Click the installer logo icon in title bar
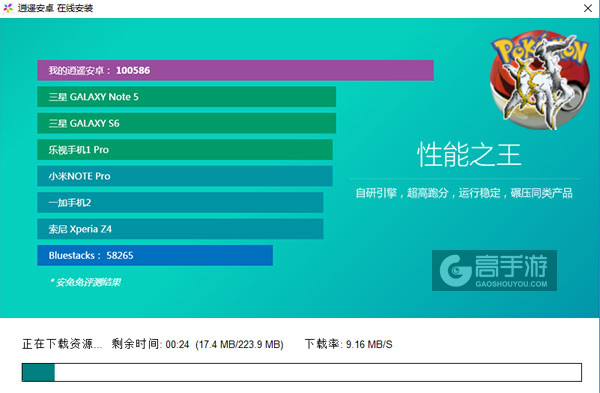The width and height of the screenshot is (600, 393). coord(8,8)
